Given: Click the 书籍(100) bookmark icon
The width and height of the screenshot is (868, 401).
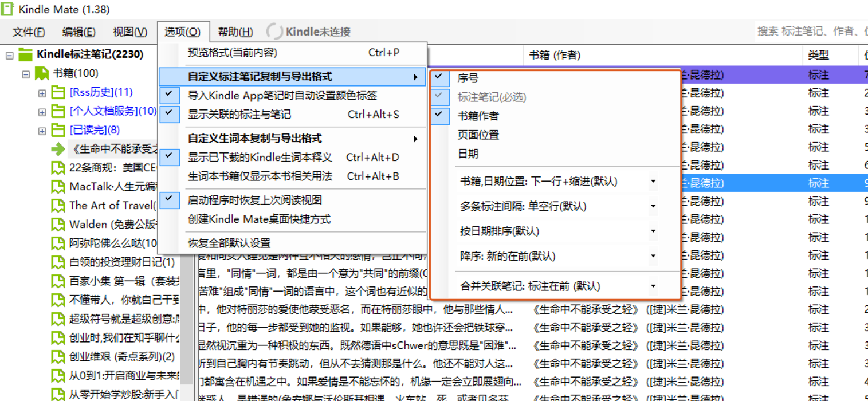Looking at the screenshot, I should [x=41, y=73].
